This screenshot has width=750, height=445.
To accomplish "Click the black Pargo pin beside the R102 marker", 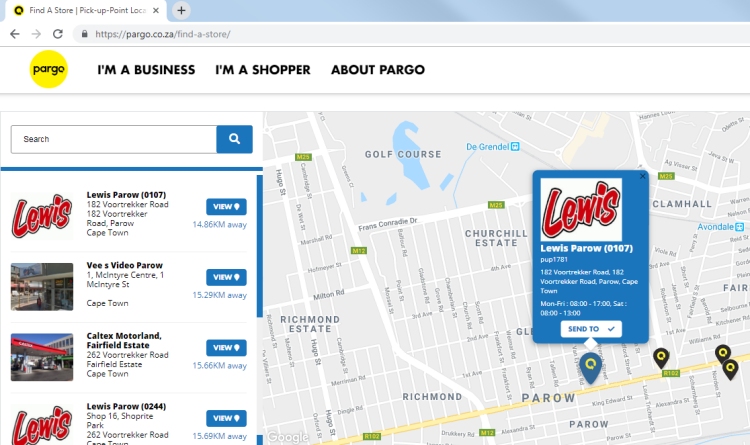I will click(x=661, y=357).
